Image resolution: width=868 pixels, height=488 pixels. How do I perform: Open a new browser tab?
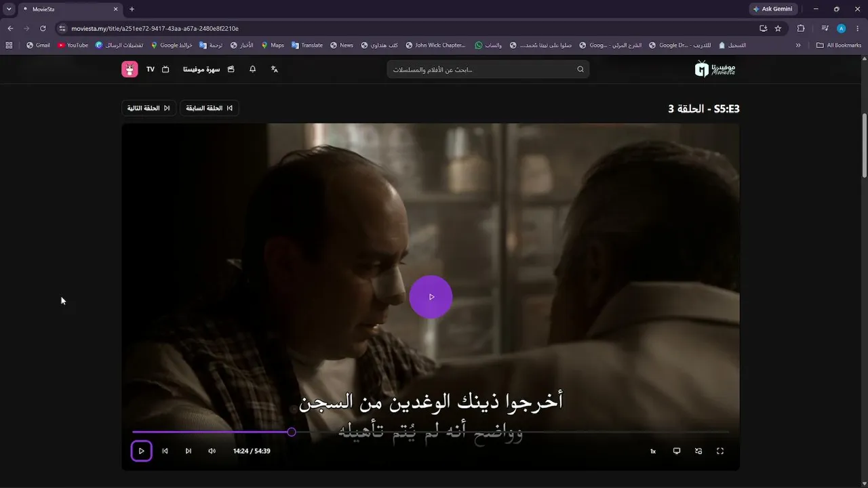click(x=132, y=9)
